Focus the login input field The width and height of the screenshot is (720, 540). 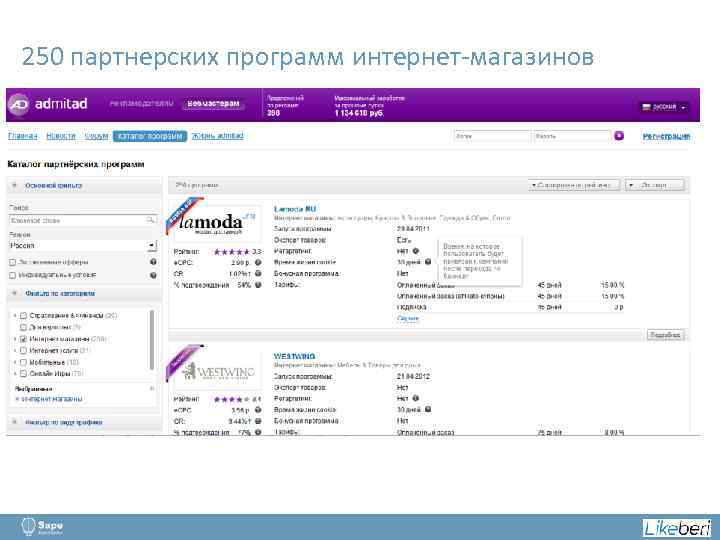pyautogui.click(x=492, y=136)
